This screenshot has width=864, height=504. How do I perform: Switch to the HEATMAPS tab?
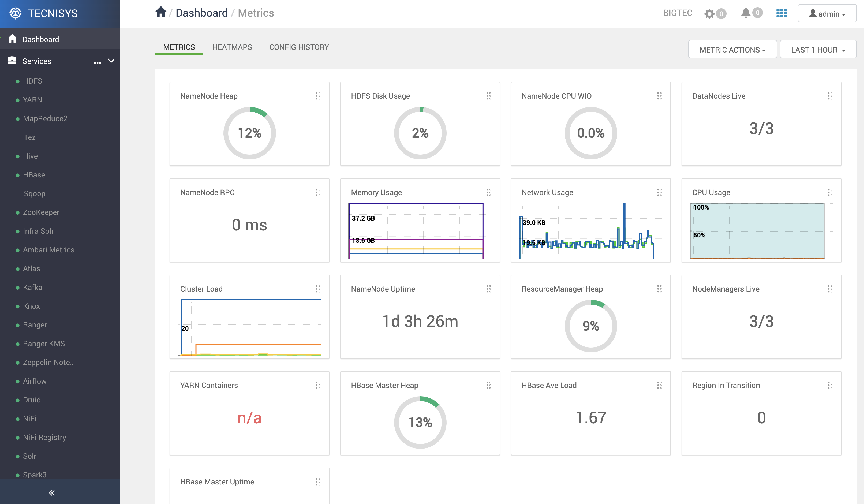232,47
